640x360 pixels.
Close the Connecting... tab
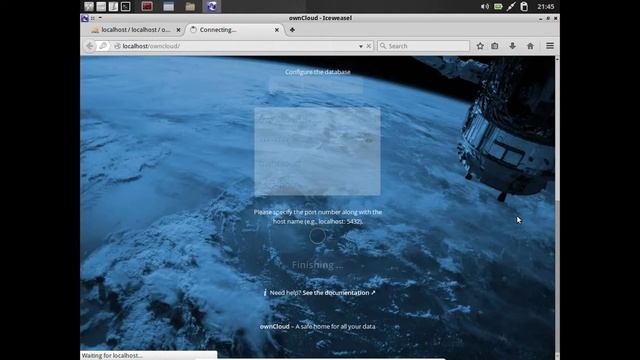point(277,30)
